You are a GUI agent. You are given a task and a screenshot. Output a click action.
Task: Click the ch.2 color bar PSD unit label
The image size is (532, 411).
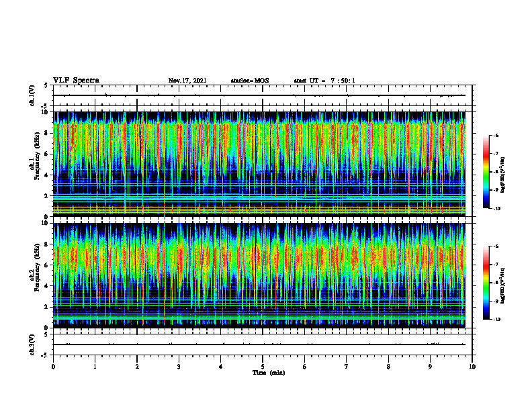(x=503, y=285)
